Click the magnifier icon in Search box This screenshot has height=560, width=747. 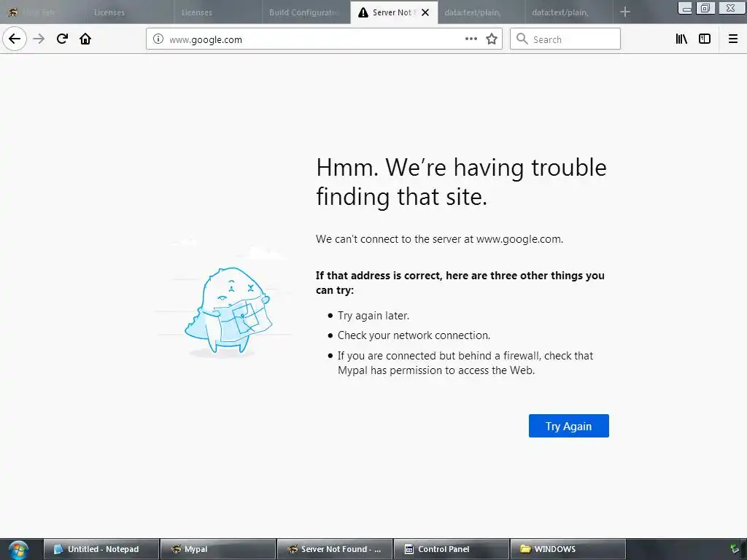point(522,39)
